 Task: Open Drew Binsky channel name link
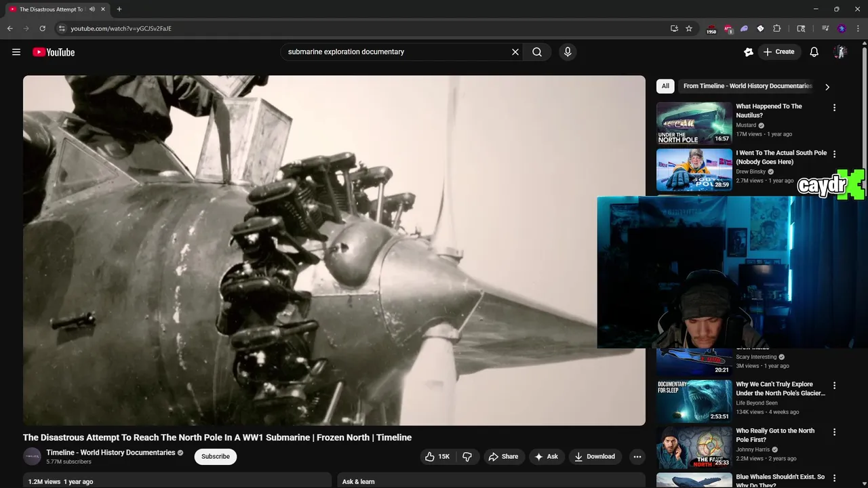tap(751, 171)
